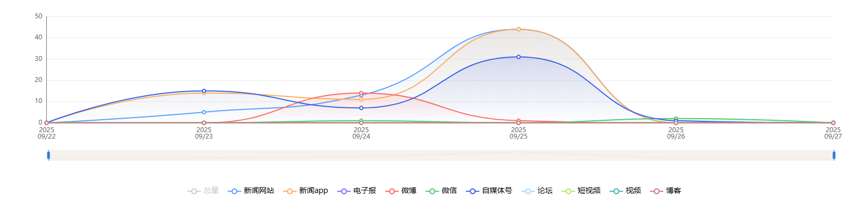Viewport: 868px width, 206px height.
Task: Click the 短视频 lime legend marker
Action: click(568, 191)
